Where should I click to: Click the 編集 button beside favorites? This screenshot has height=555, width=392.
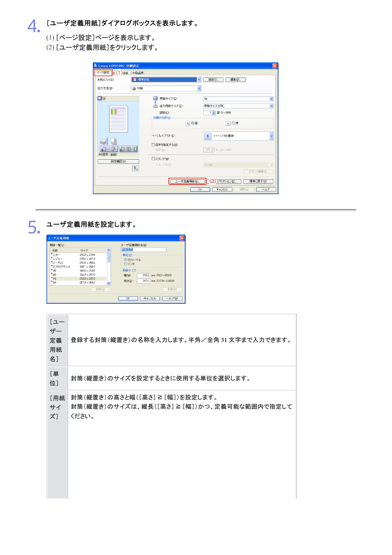[x=235, y=80]
